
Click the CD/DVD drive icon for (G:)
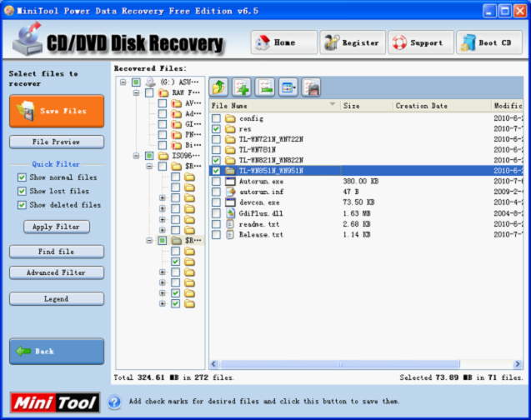[150, 82]
